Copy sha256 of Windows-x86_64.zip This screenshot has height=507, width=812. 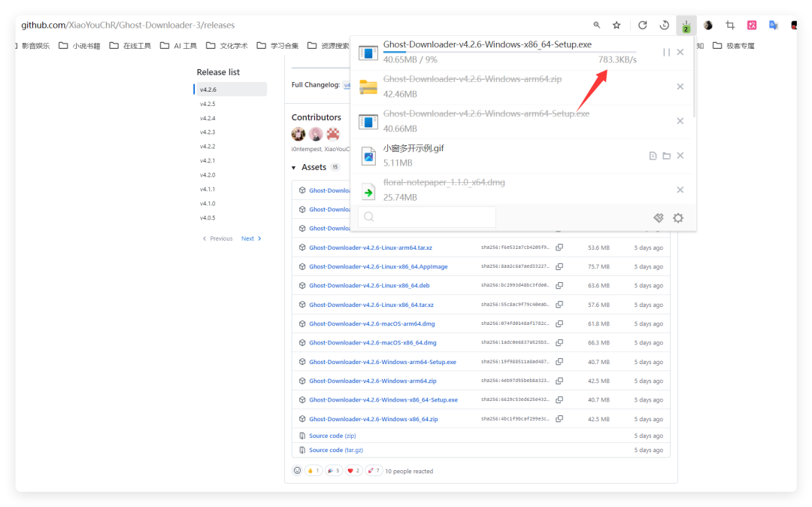pos(559,419)
